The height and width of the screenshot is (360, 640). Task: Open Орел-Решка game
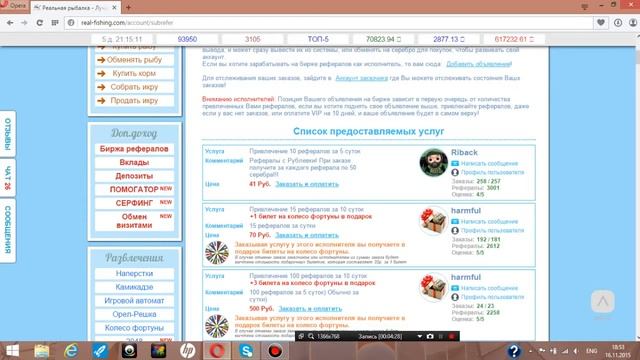coord(134,314)
